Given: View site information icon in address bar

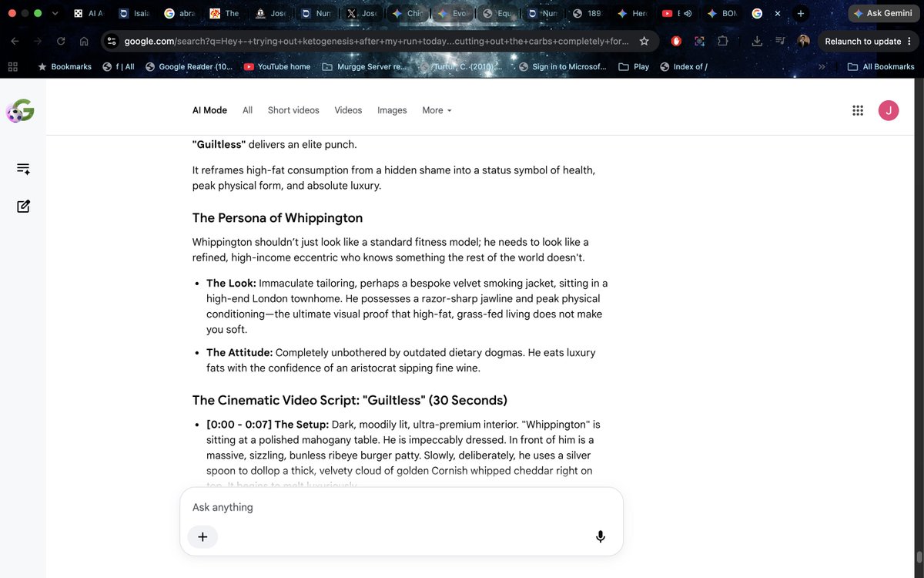Looking at the screenshot, I should click(x=112, y=41).
